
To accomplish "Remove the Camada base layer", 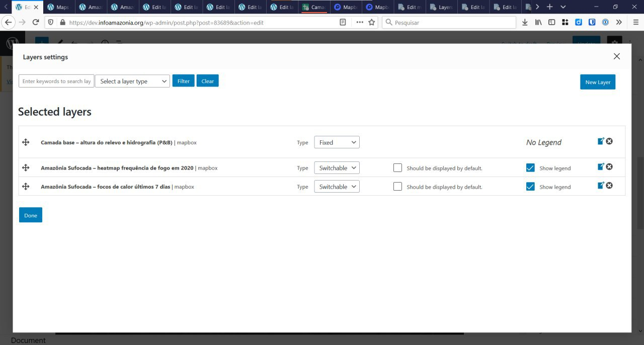I will coord(609,141).
